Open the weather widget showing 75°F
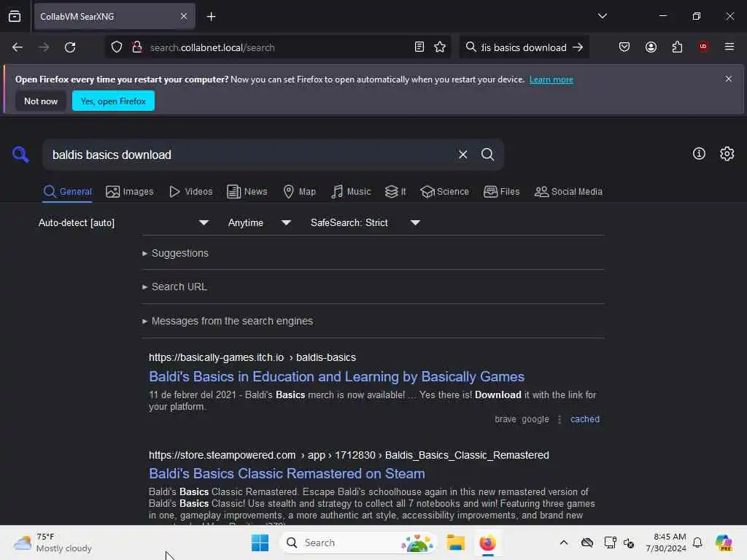747x560 pixels. [x=53, y=542]
